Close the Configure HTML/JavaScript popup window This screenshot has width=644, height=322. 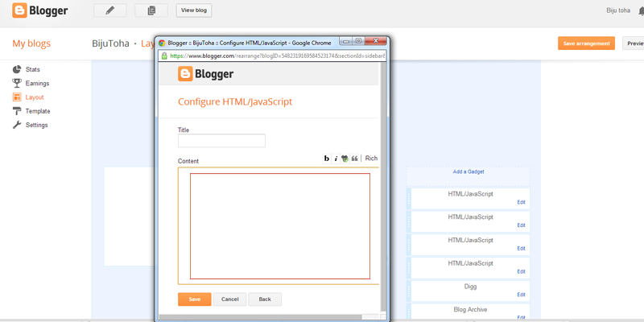tap(375, 41)
